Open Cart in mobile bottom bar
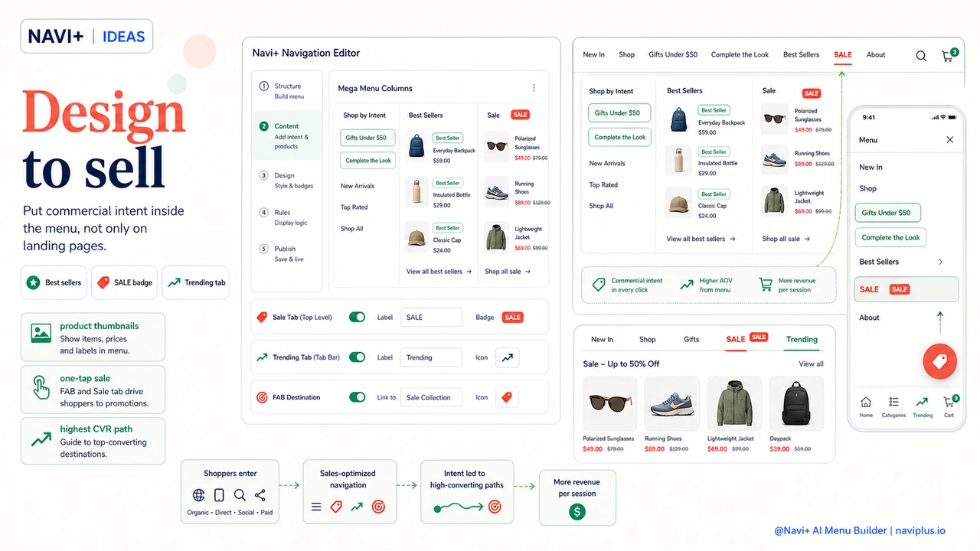Image resolution: width=980 pixels, height=551 pixels. tap(949, 406)
